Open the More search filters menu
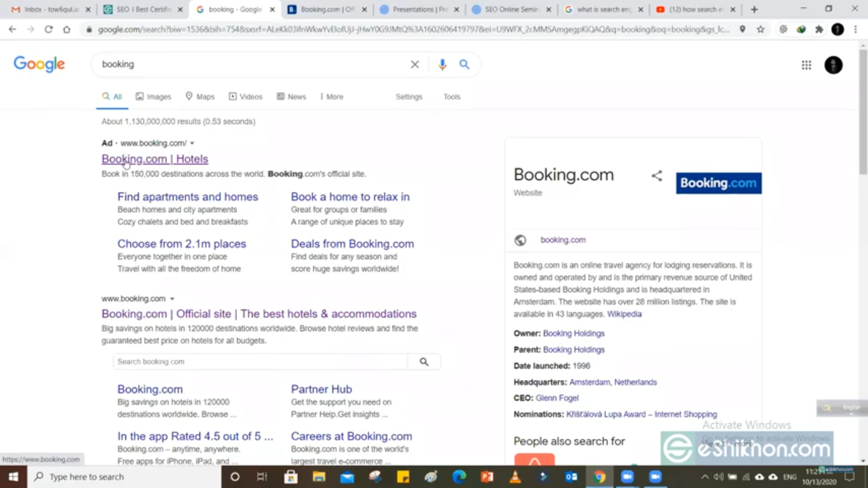This screenshot has height=488, width=868. pos(332,97)
